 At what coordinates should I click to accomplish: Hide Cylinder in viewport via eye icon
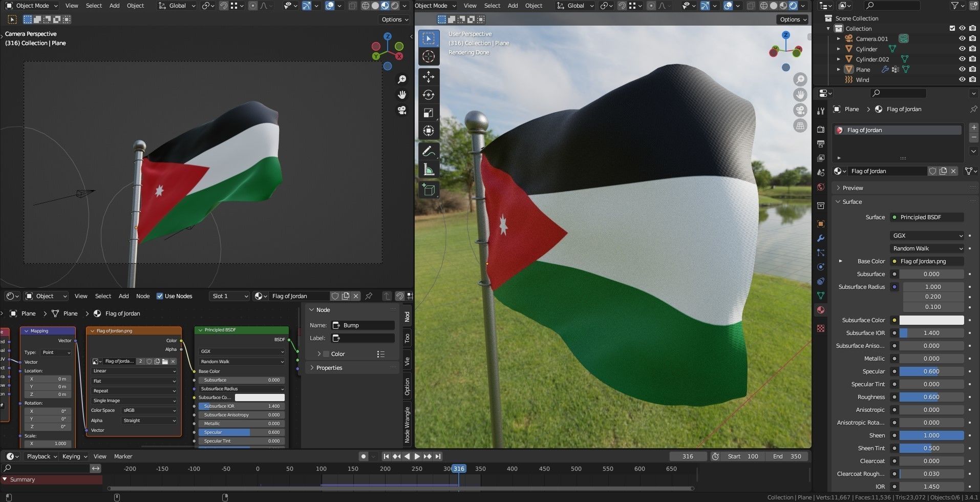962,49
